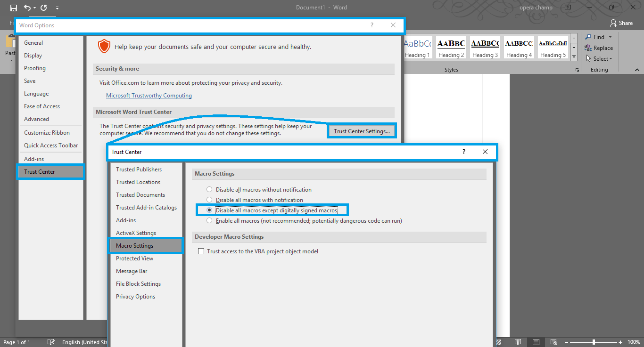
Task: Open the Proofing page in Word Options
Action: [34, 68]
